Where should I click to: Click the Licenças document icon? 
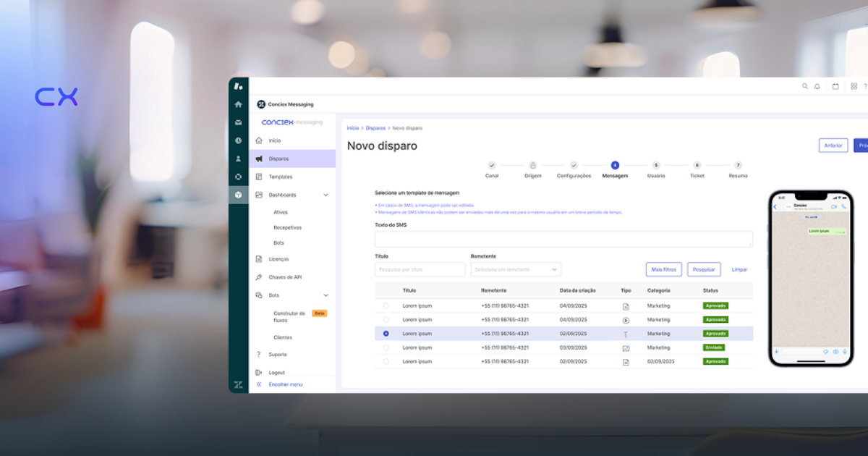pyautogui.click(x=259, y=259)
